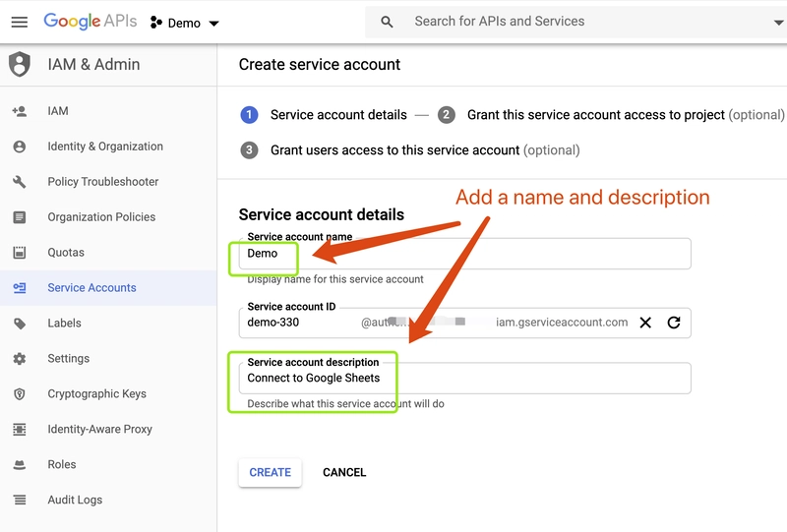Image resolution: width=787 pixels, height=532 pixels.
Task: Open the Demo project selector dropdown
Action: (x=185, y=23)
